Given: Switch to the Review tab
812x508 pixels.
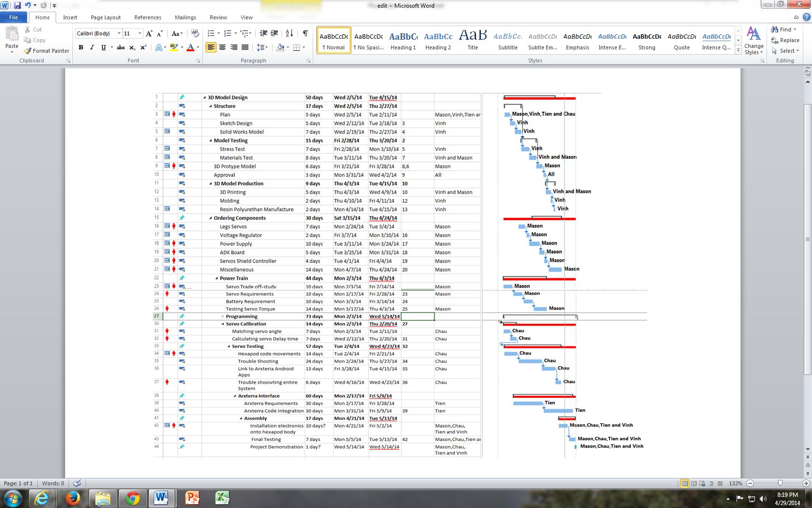Looking at the screenshot, I should tap(218, 17).
